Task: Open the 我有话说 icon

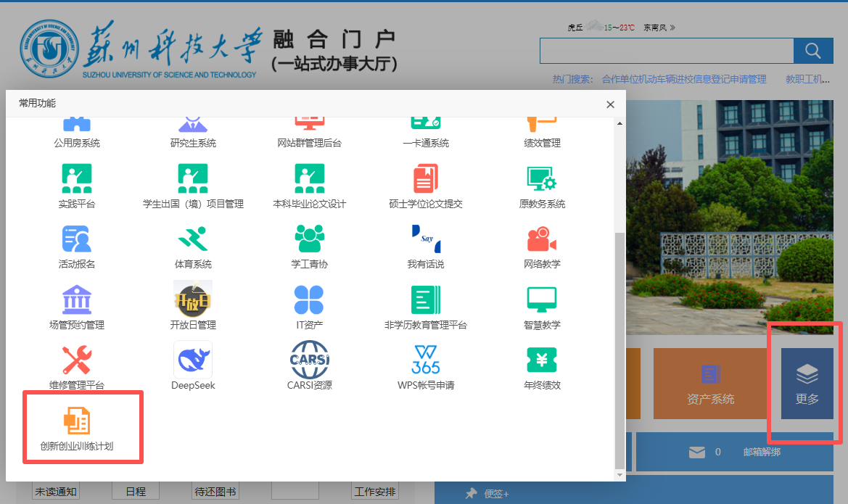Action: point(426,239)
